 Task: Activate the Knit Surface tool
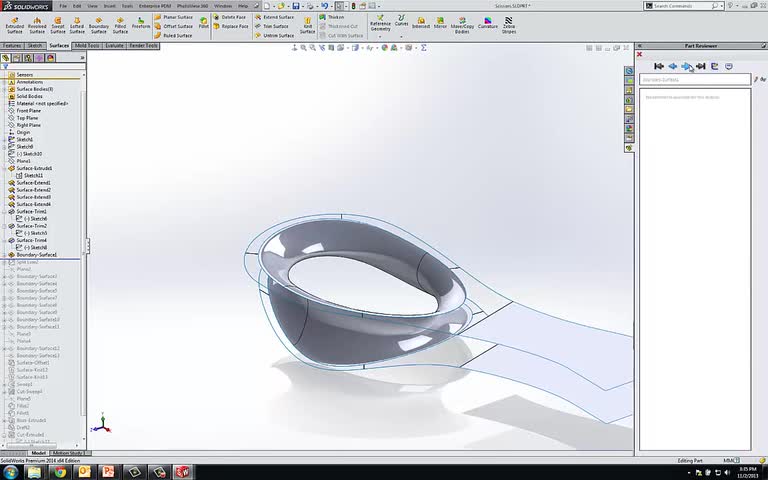tap(308, 24)
